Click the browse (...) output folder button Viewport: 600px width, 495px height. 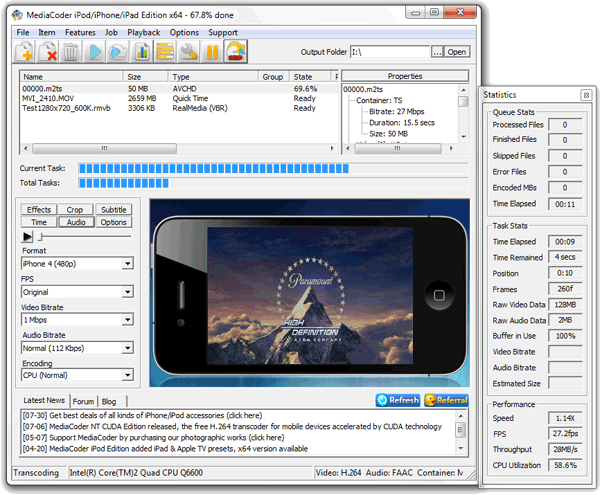click(x=437, y=52)
